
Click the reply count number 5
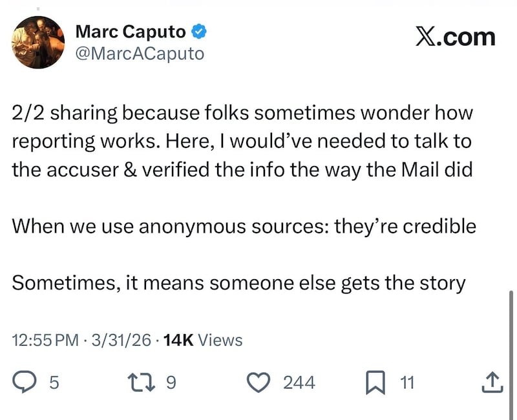54,383
